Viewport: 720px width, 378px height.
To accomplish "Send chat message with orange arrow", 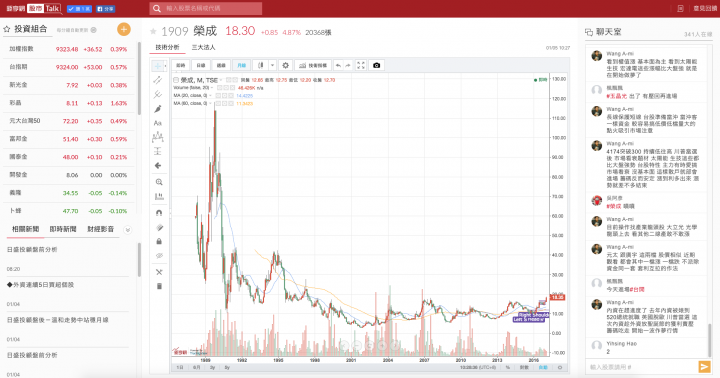I will point(704,367).
